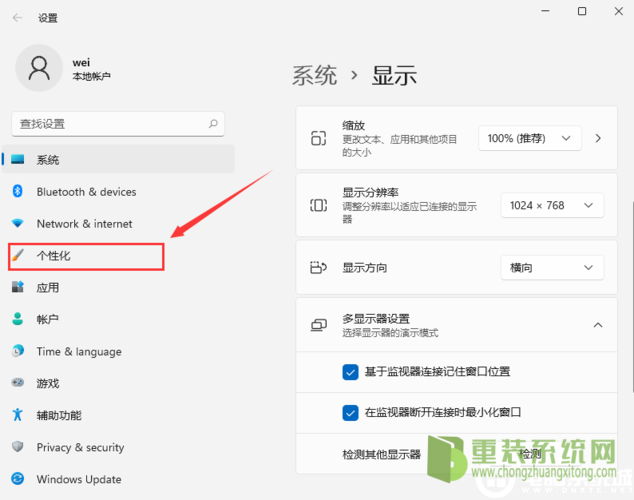Open the 1024 × 768 resolution dropdown

(x=552, y=205)
